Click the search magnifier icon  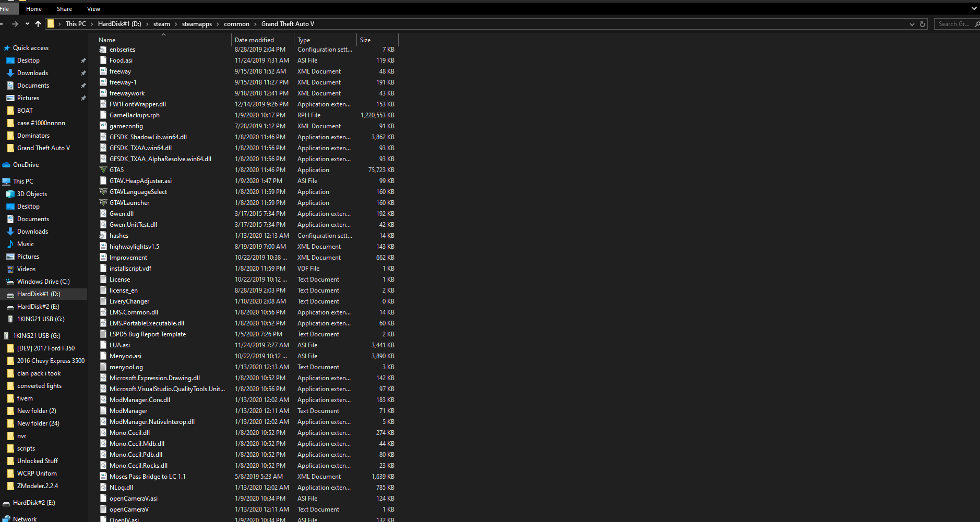pos(976,24)
